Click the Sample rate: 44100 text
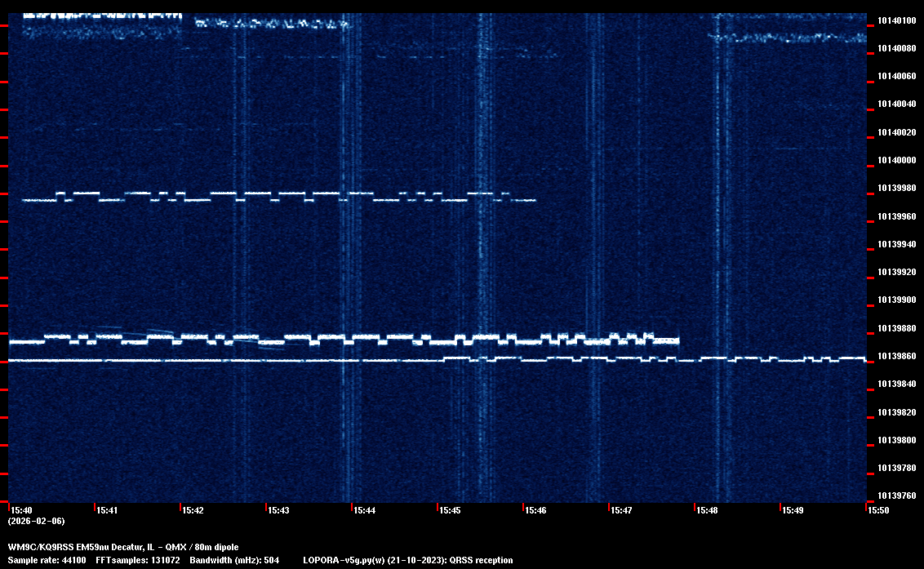The width and height of the screenshot is (924, 569). click(x=47, y=560)
